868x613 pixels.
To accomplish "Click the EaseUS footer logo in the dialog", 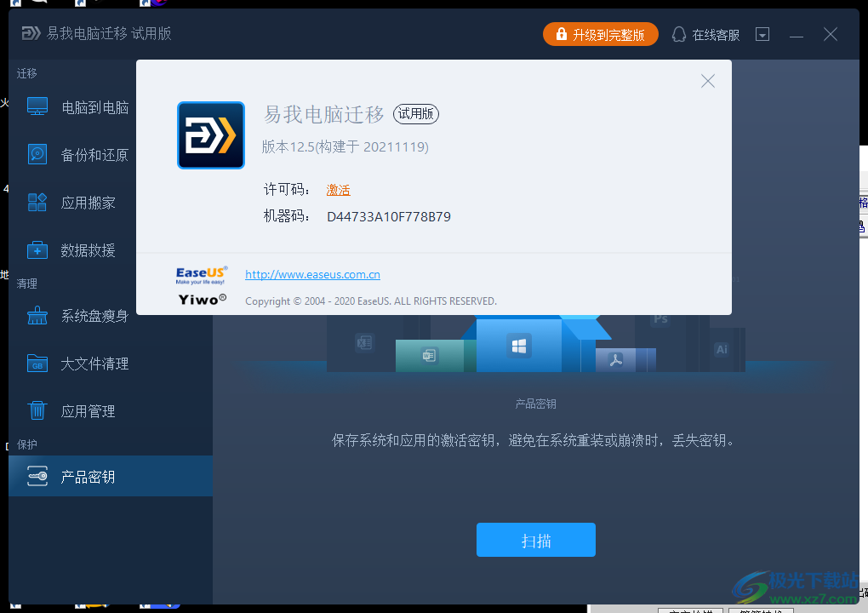I will [202, 274].
